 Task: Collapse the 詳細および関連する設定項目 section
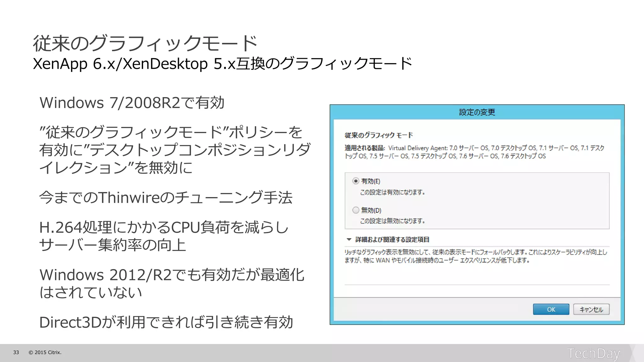pos(349,239)
